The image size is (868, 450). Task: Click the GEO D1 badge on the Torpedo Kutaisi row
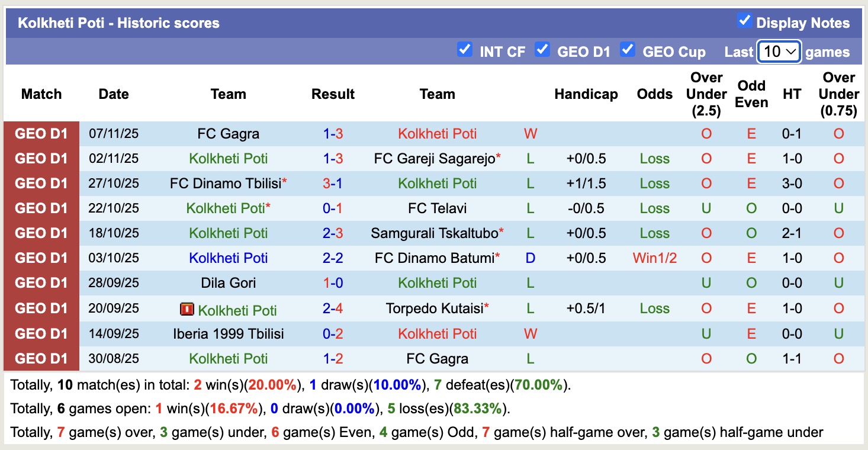point(41,308)
